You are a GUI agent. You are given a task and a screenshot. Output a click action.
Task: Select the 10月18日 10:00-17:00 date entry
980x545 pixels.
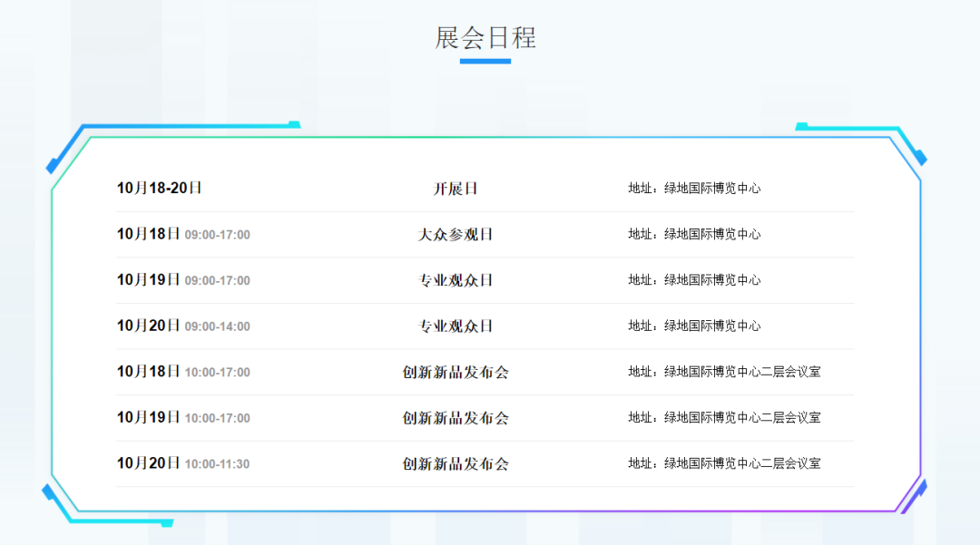tap(183, 372)
